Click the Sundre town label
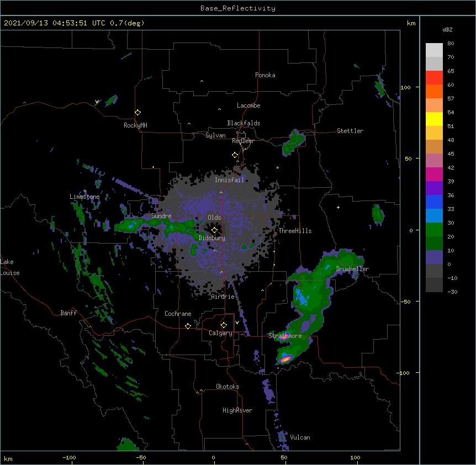476x465 pixels. click(x=161, y=216)
